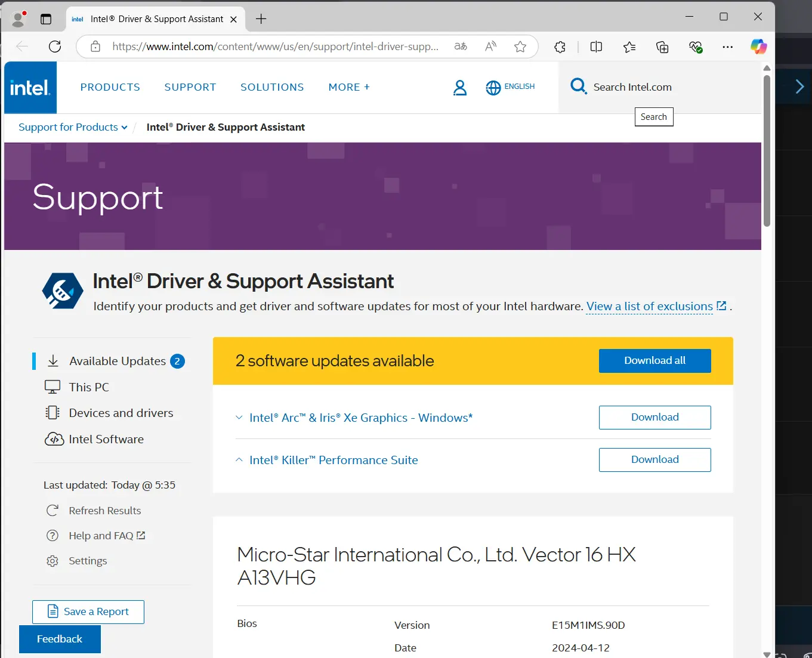Open the browser Extensions icon
The image size is (812, 658).
560,47
